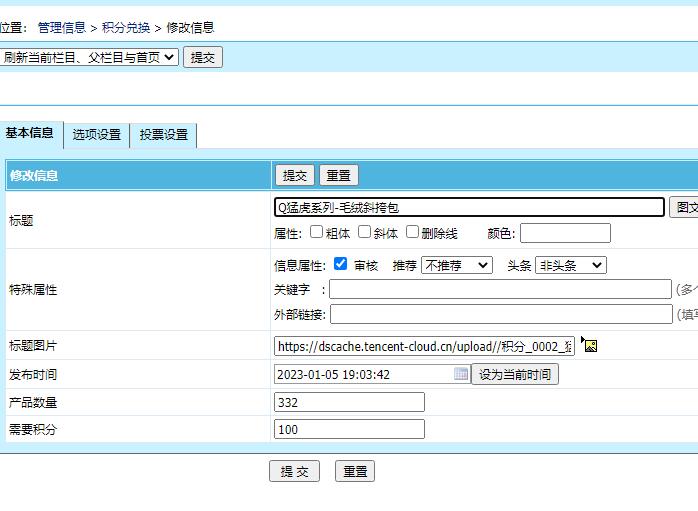698x511 pixels.
Task: Click the bottom 提交 submit button
Action: point(294,471)
